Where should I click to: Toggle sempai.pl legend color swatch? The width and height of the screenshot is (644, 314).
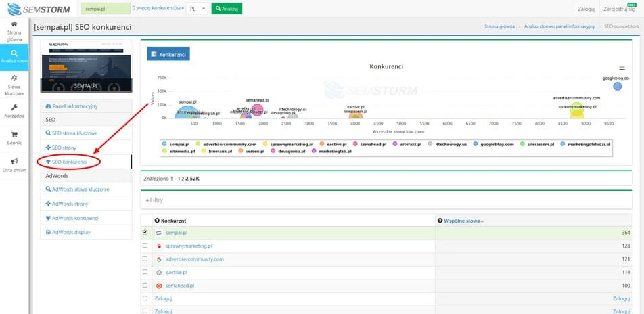click(164, 144)
